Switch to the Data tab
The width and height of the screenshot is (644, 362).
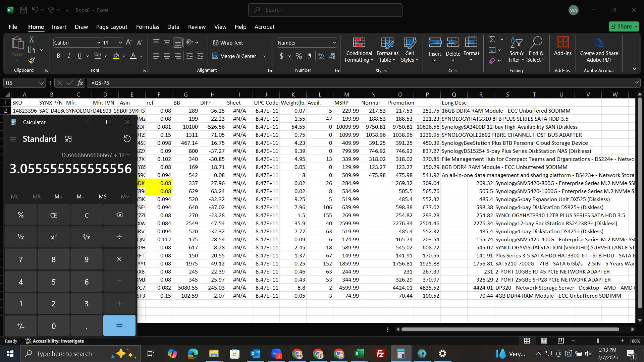[x=173, y=27]
